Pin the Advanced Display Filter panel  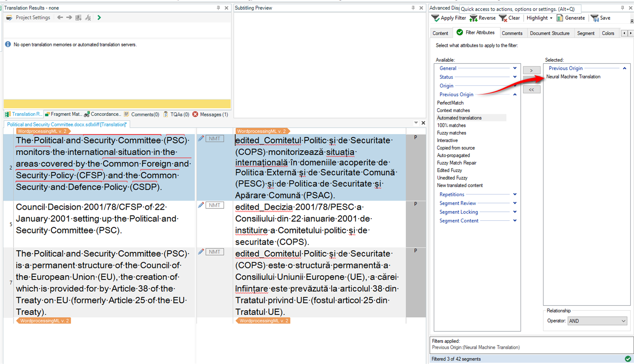tap(622, 8)
